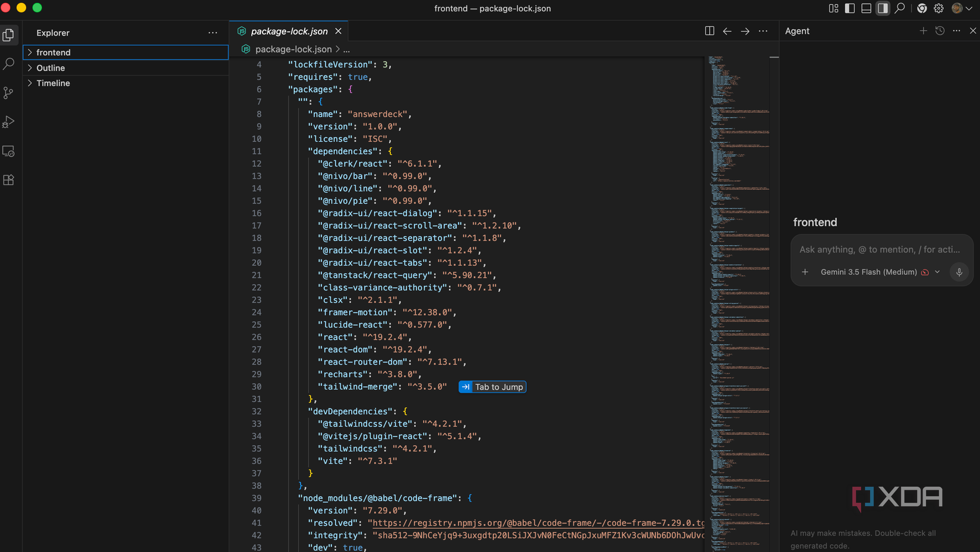Focus the Ask anything agent input
The width and height of the screenshot is (980, 552).
point(880,249)
